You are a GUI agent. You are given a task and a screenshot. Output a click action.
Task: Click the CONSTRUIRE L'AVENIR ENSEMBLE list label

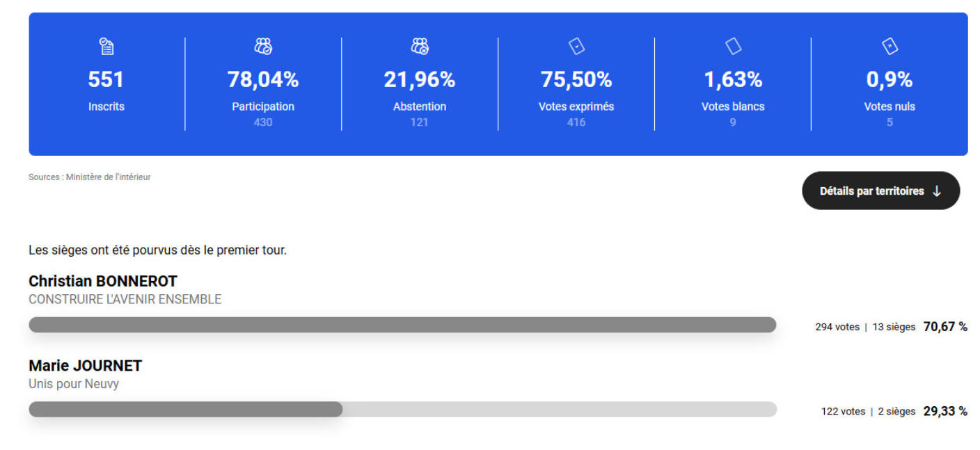125,300
